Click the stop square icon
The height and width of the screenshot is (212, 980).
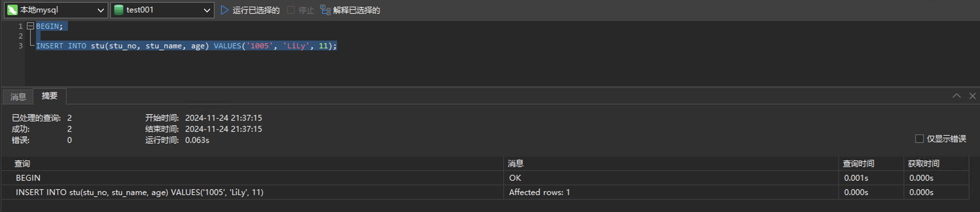[x=291, y=10]
